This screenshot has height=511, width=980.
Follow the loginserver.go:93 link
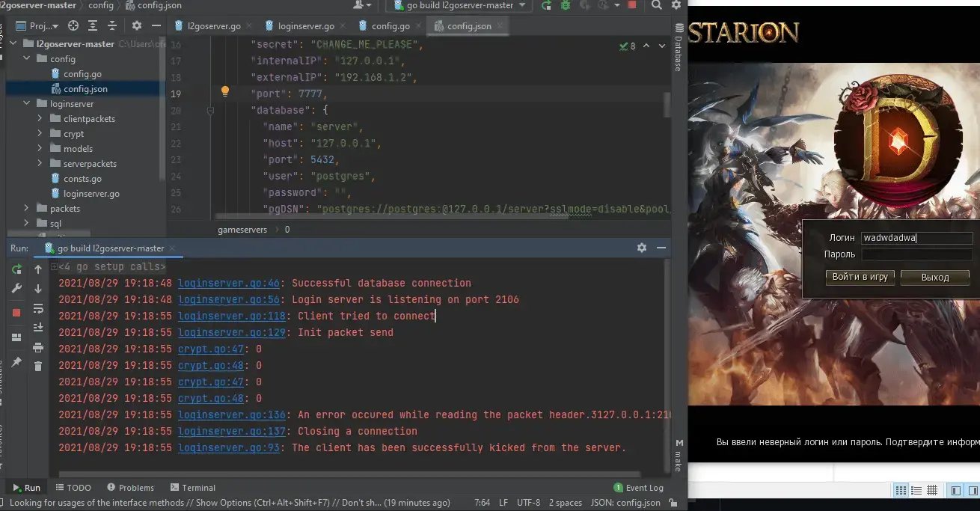pos(229,447)
